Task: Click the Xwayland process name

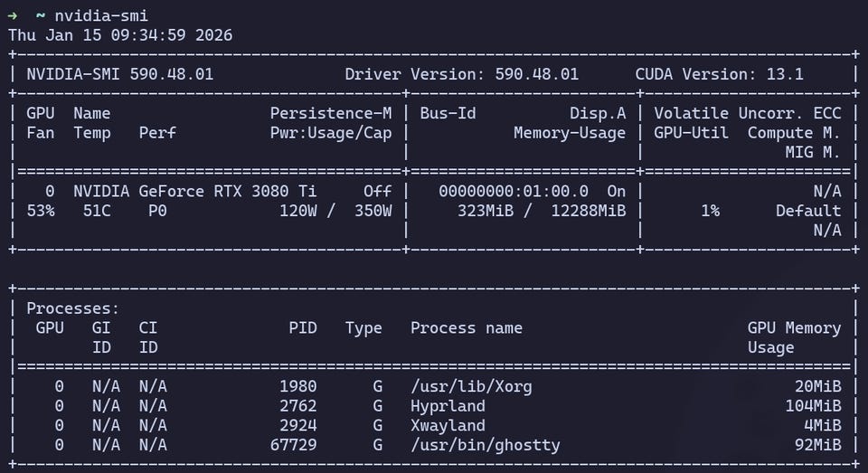Action: (448, 425)
